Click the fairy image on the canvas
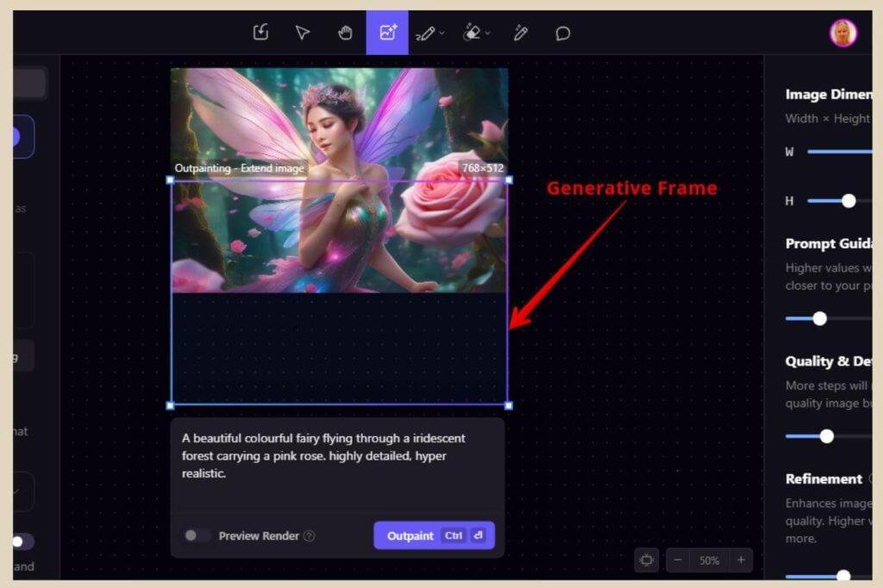The width and height of the screenshot is (883, 588). tap(339, 180)
